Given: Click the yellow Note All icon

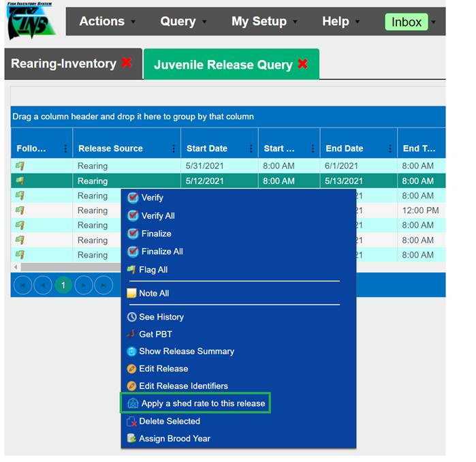Looking at the screenshot, I should [x=131, y=293].
